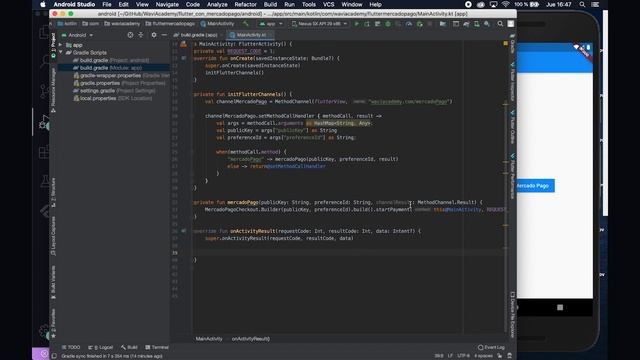Viewport: 640px width, 360px height.
Task: Run the app with the green Run button
Action: (x=357, y=24)
